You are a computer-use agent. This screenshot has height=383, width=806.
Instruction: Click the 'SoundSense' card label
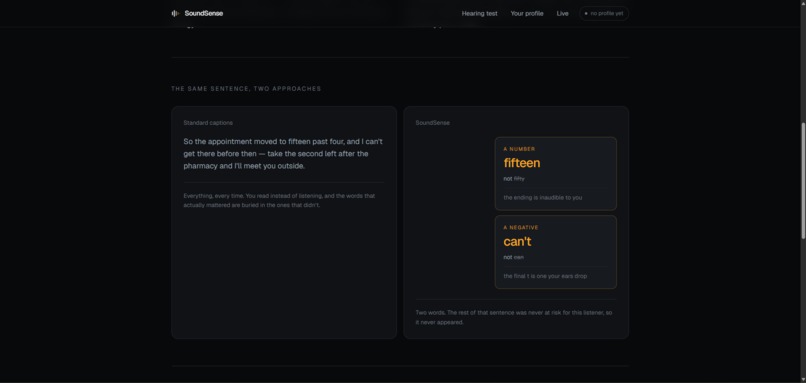(x=432, y=123)
